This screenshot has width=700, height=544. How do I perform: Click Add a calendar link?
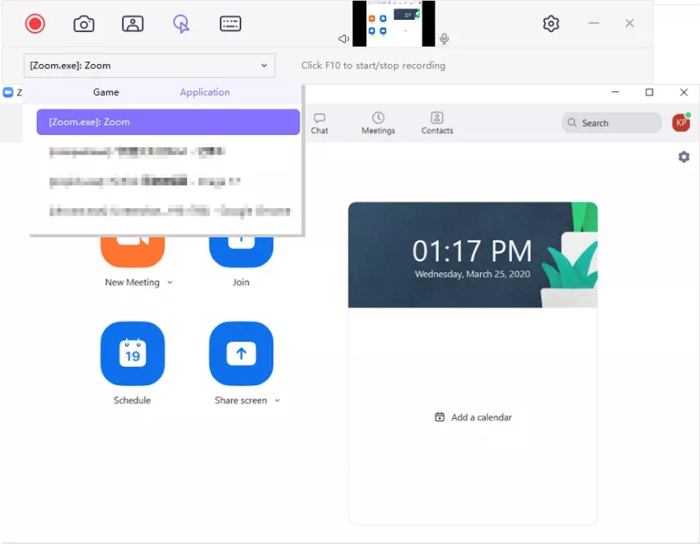pyautogui.click(x=473, y=417)
